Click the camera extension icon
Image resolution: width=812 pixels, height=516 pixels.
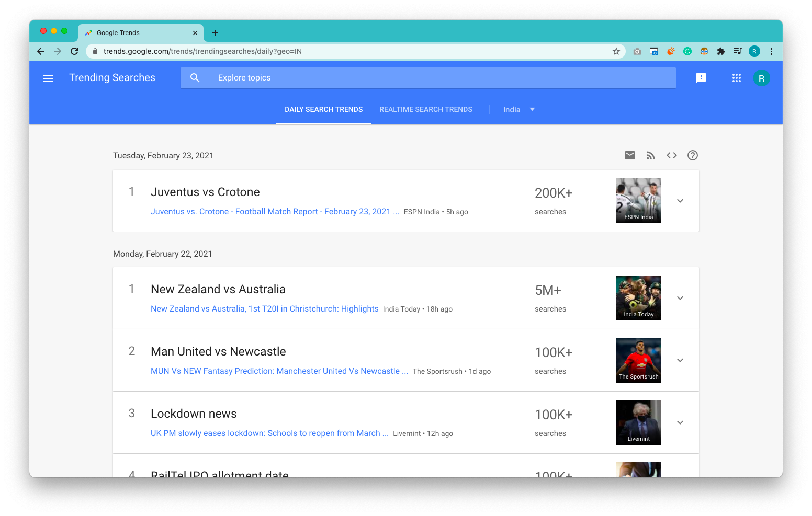(x=637, y=51)
